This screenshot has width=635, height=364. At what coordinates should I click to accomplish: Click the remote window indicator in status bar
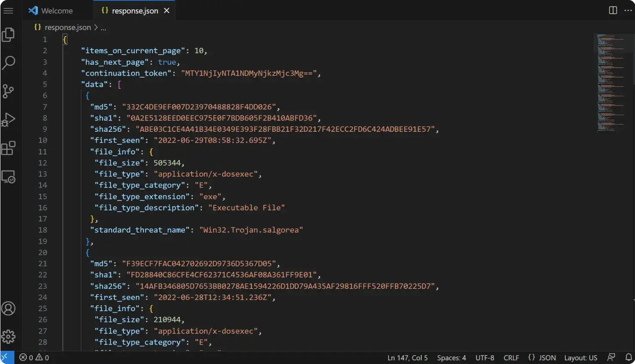pos(7,358)
